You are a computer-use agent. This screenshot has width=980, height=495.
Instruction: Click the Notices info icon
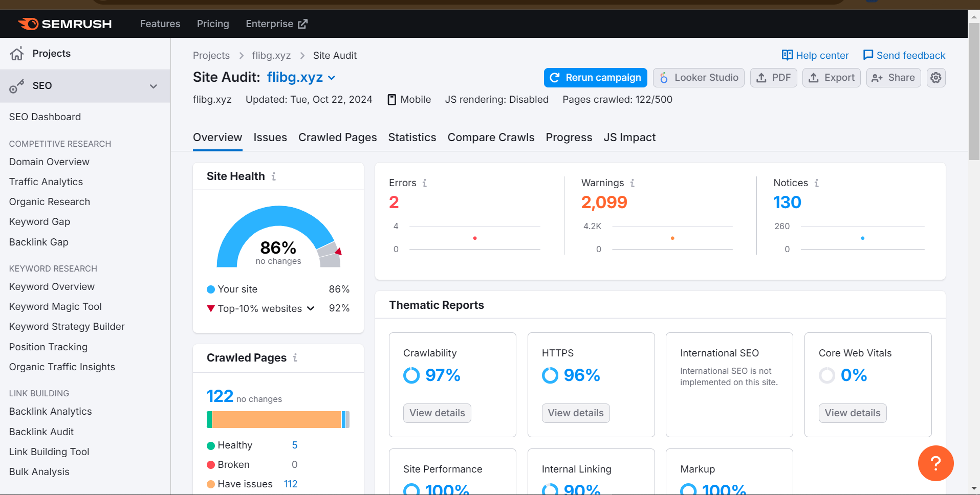click(816, 183)
